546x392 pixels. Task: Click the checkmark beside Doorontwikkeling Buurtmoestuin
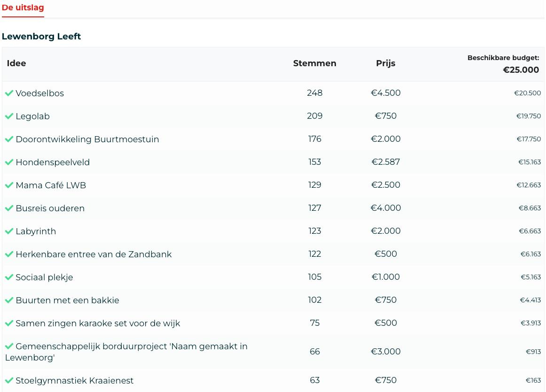point(9,139)
